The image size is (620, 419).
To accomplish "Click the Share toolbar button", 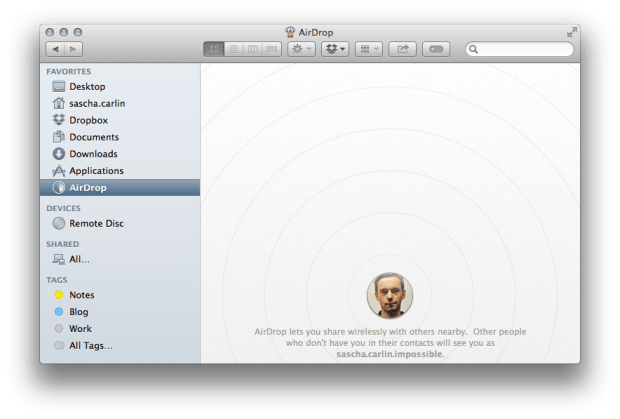I will pos(403,49).
